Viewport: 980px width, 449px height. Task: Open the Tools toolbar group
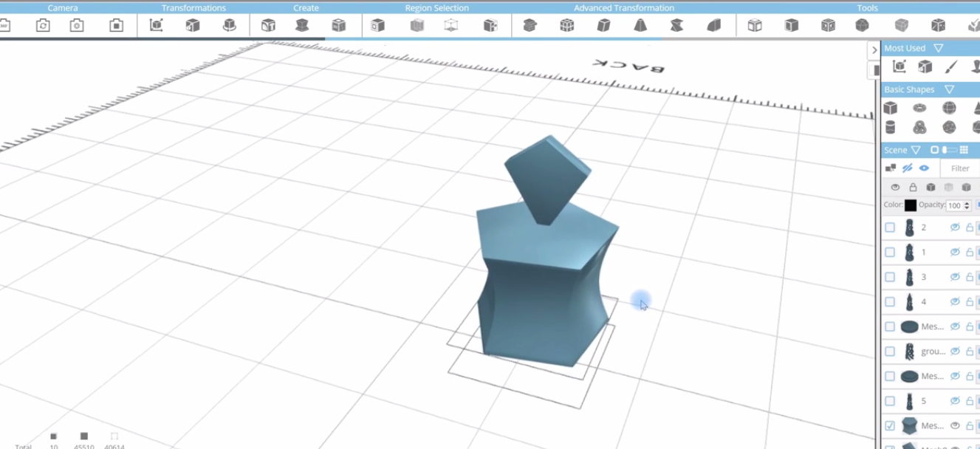tap(867, 8)
